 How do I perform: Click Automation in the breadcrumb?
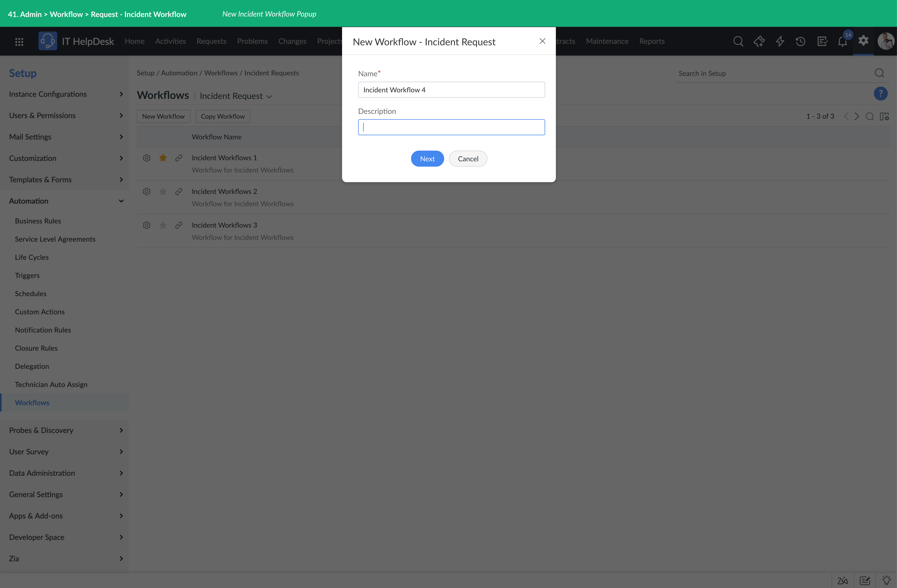[179, 73]
